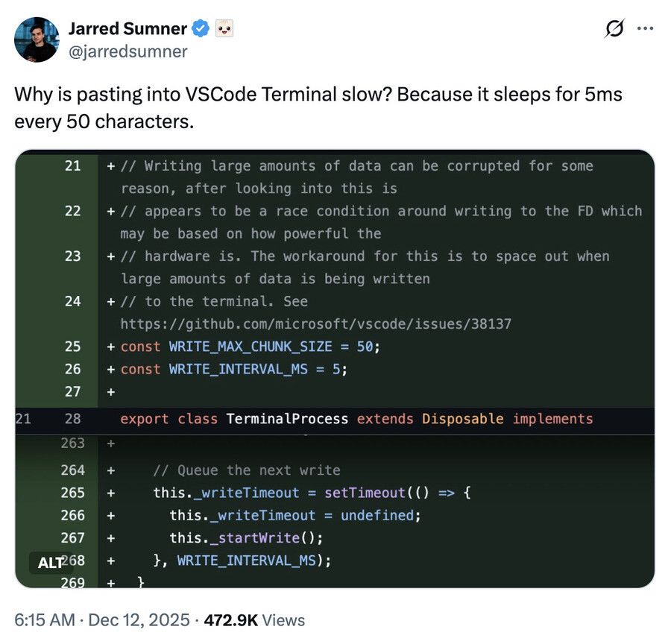Click the setTimeout call on line 265
Screen dimensions: 671x644
[x=364, y=493]
